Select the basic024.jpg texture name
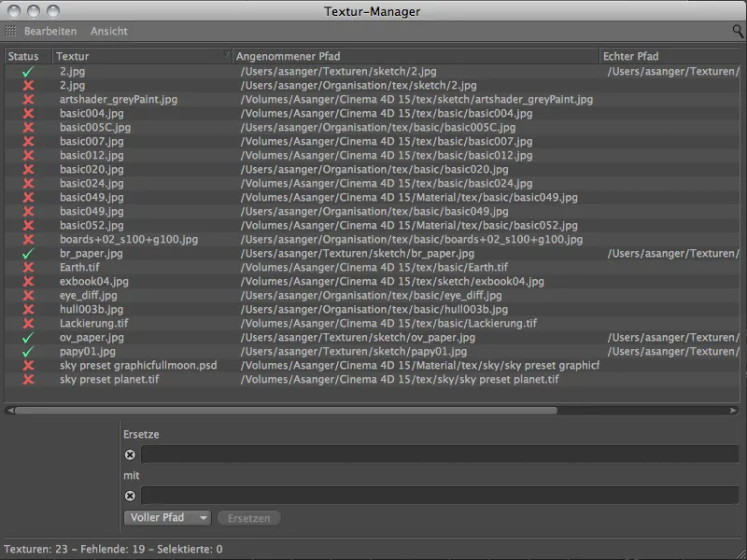747x560 pixels. (x=92, y=183)
